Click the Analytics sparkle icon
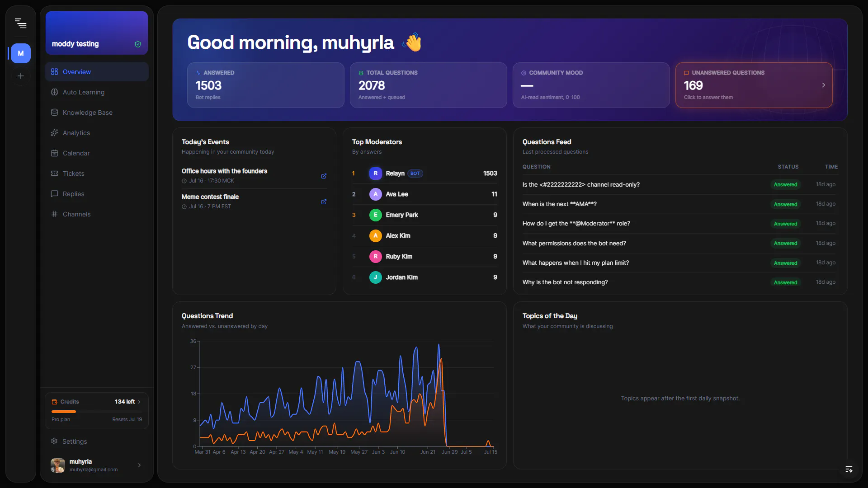The height and width of the screenshot is (488, 868). (54, 133)
